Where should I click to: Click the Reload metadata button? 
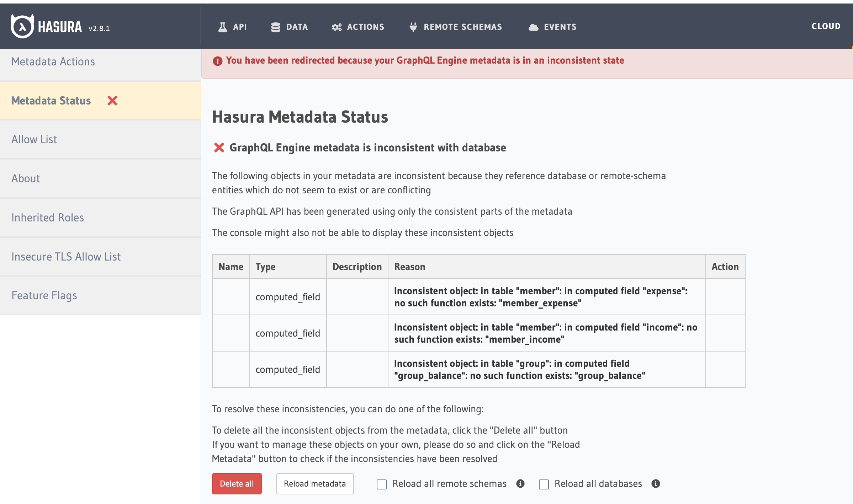point(315,484)
